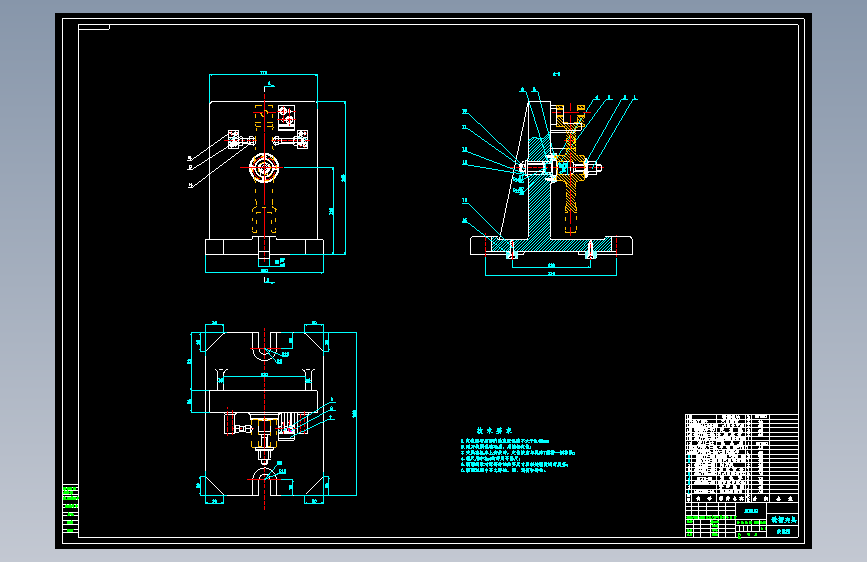867x562 pixels.
Task: Pick the right clamp bolt assembly in front view
Action: point(291,140)
